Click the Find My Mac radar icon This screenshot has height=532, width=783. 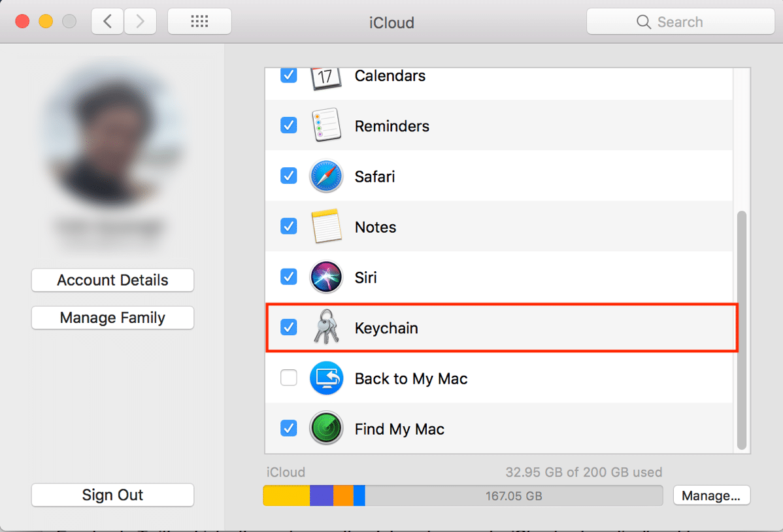point(326,428)
